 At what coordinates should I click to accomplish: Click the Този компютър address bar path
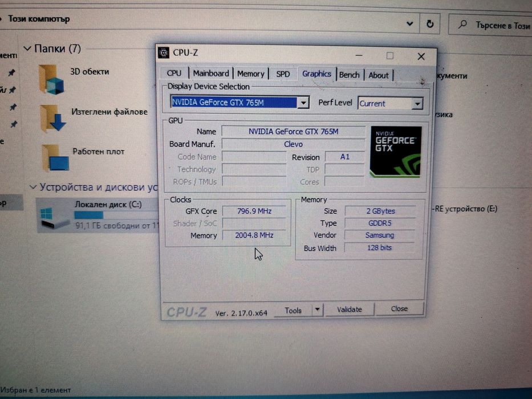39,19
